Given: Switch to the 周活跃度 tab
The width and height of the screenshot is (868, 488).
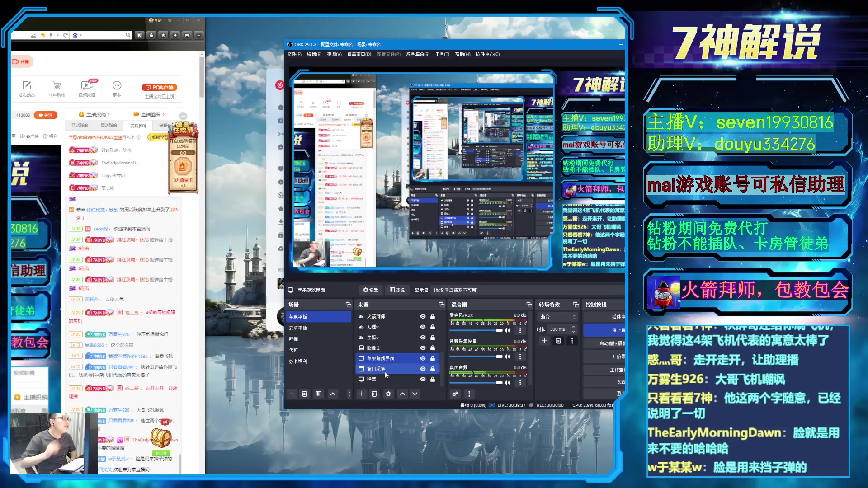Looking at the screenshot, I should click(108, 126).
